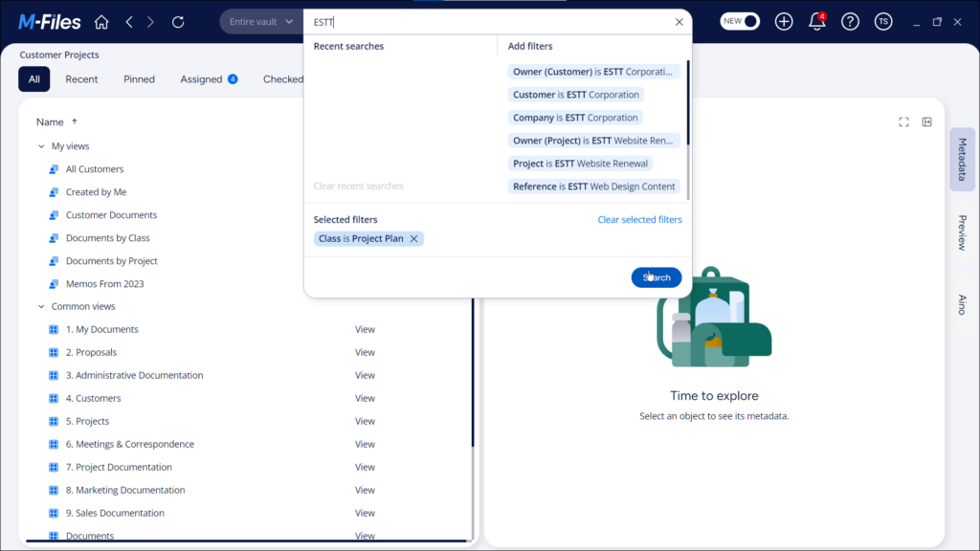Viewport: 980px width, 551px height.
Task: Click the Clear selected filters link
Action: pyautogui.click(x=638, y=219)
